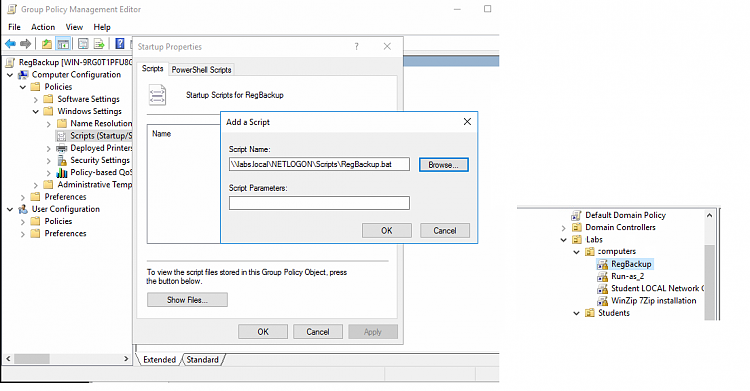This screenshot has width=750, height=391.
Task: Switch to the Extended view tab
Action: coord(159,359)
